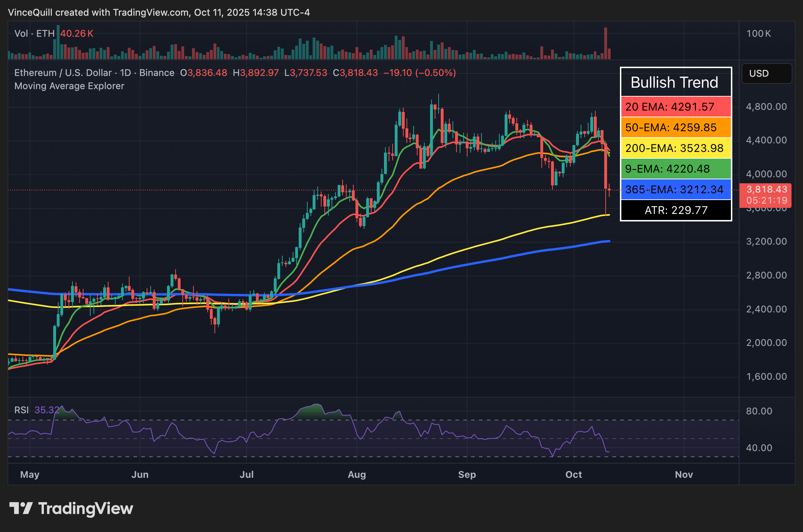Click the Binance exchange label
The image size is (803, 532).
coord(156,72)
